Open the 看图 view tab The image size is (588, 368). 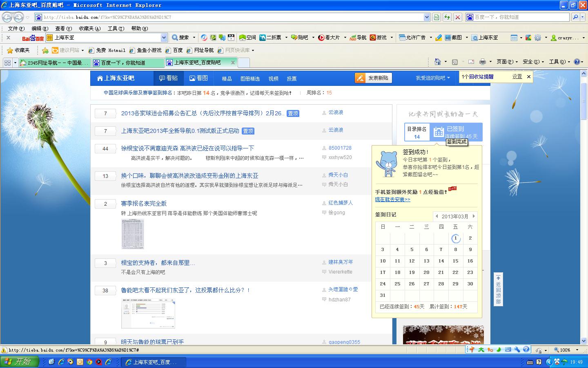coord(198,78)
